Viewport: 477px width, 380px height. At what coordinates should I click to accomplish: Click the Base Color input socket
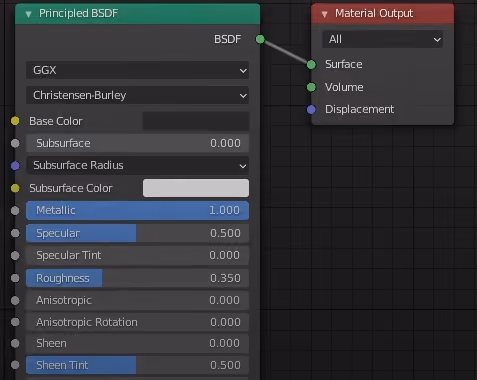click(x=15, y=121)
